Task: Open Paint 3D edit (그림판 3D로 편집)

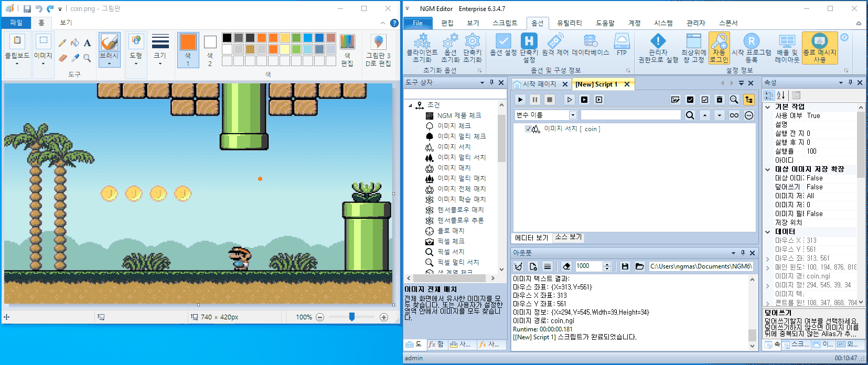Action: pos(378,49)
